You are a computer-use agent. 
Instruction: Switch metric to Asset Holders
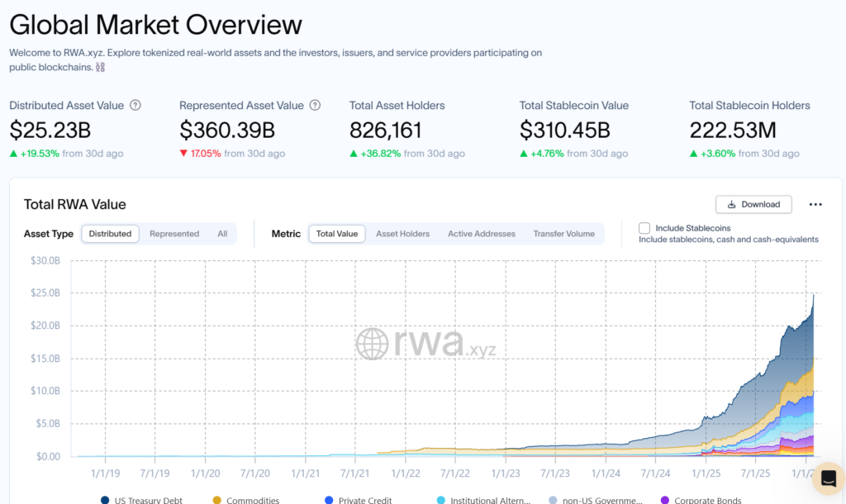coord(402,234)
